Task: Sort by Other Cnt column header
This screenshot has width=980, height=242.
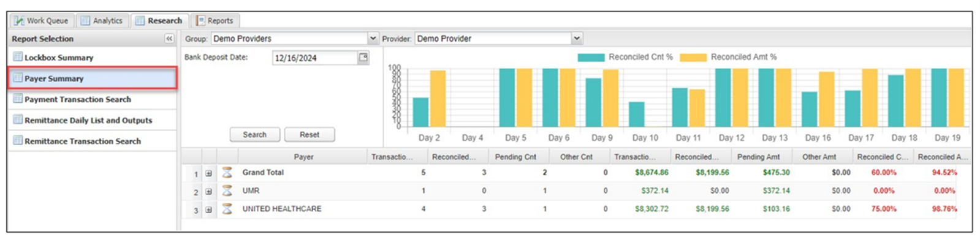Action: (x=576, y=157)
